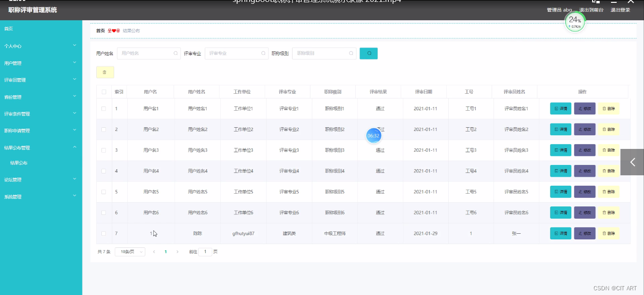Focus the 评审专业 search input
Screen dimensions: 644x295
[x=236, y=53]
